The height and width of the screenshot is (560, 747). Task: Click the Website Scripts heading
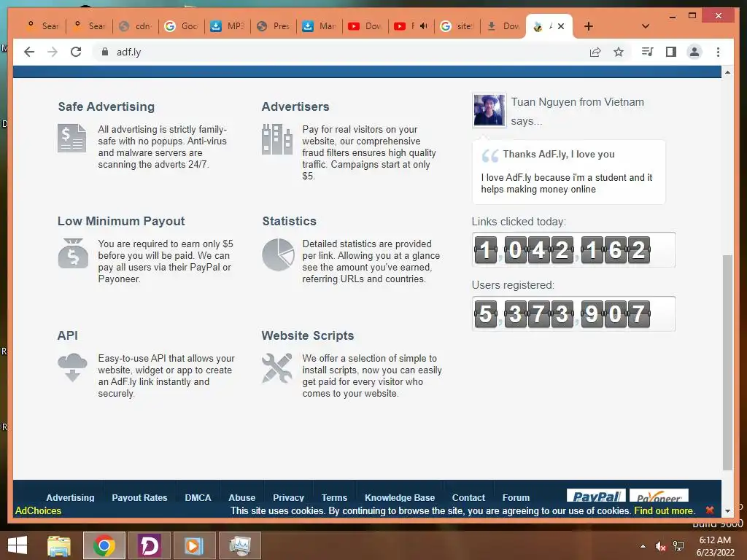308,335
